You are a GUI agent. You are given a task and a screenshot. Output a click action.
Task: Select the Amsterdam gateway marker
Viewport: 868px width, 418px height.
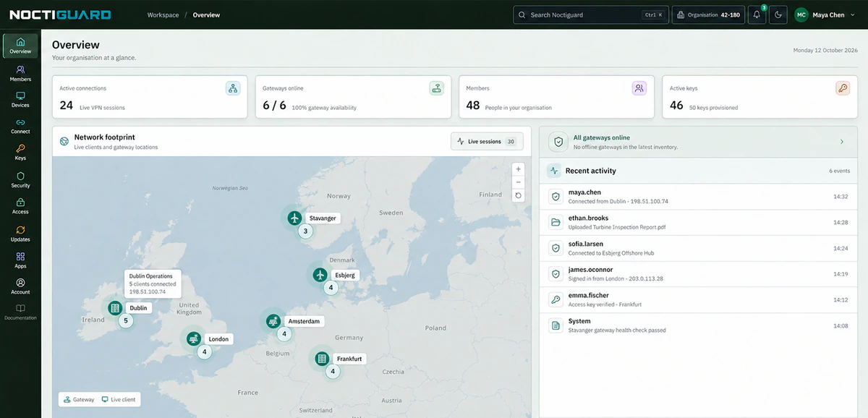click(273, 321)
